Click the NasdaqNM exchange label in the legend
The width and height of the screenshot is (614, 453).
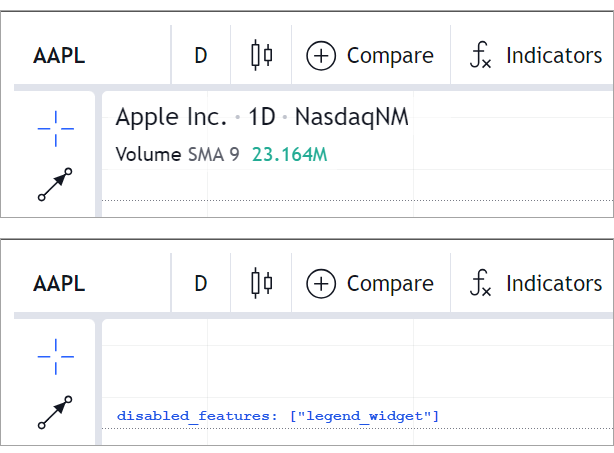tap(352, 117)
